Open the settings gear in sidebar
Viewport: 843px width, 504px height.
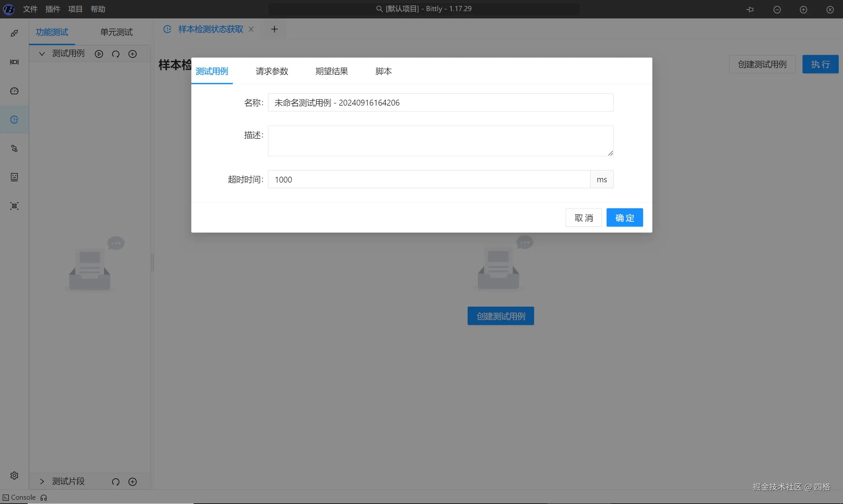14,475
